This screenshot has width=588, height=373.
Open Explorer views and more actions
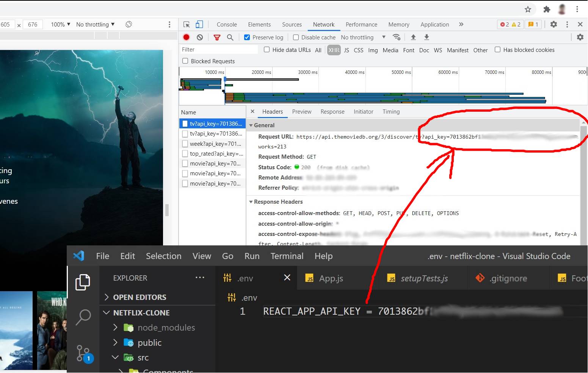[x=200, y=278]
